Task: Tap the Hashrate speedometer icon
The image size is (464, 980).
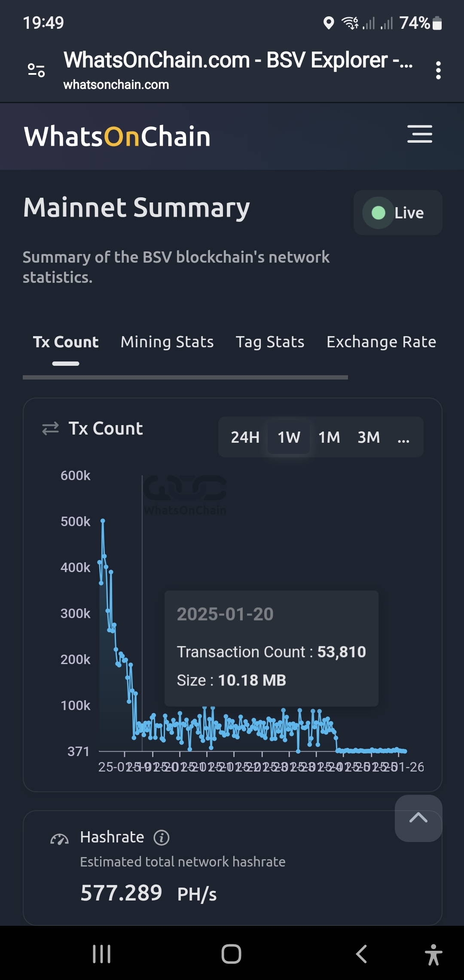Action: pyautogui.click(x=59, y=839)
